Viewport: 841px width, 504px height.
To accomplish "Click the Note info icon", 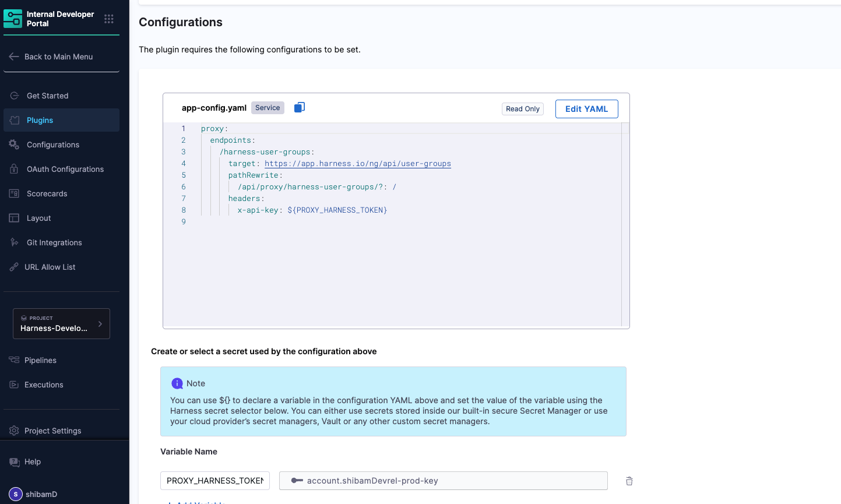I will [x=177, y=383].
